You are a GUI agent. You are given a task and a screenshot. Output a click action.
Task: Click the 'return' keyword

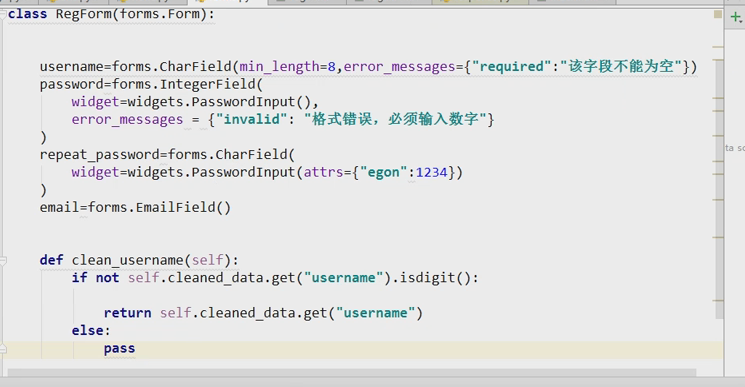point(127,313)
